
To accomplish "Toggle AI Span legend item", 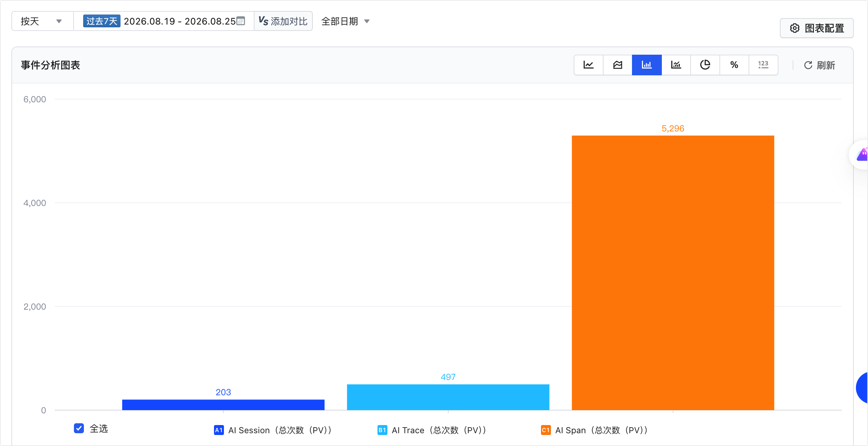I will pos(594,430).
